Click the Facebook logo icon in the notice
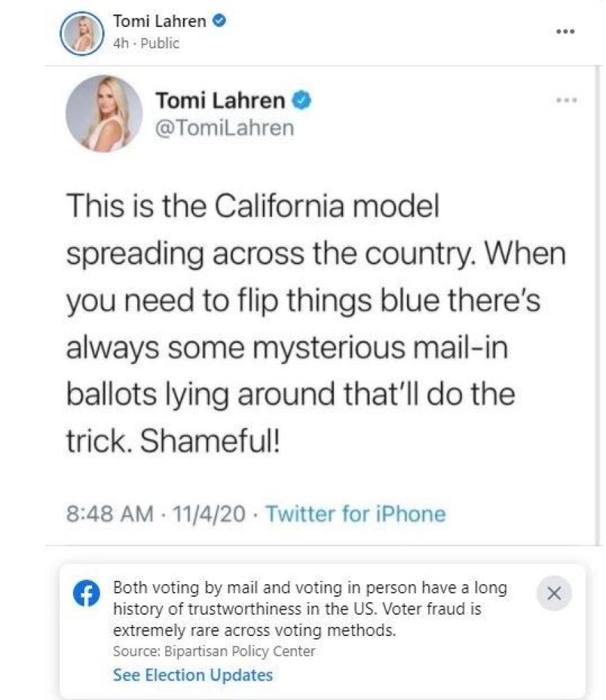The width and height of the screenshot is (606, 700). [x=87, y=595]
